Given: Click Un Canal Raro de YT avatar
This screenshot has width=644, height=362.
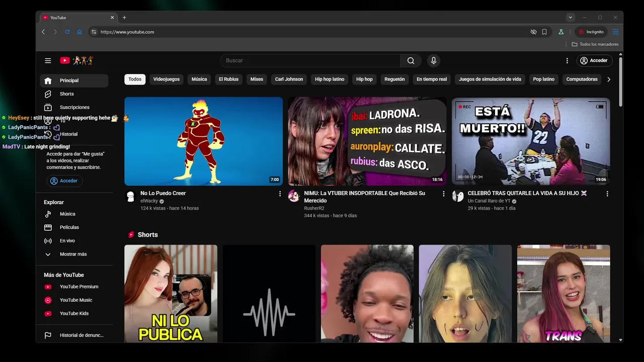Looking at the screenshot, I should pos(457,196).
